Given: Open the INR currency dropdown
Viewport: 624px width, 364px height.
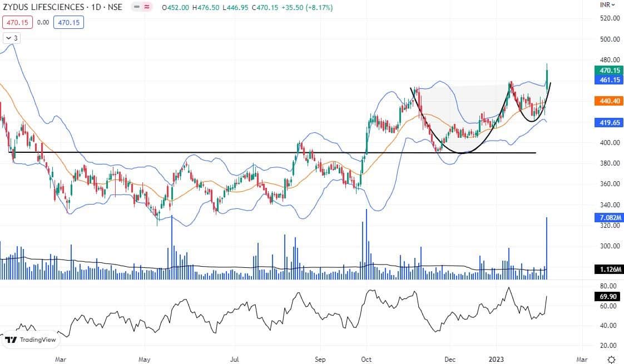Looking at the screenshot, I should point(609,5).
